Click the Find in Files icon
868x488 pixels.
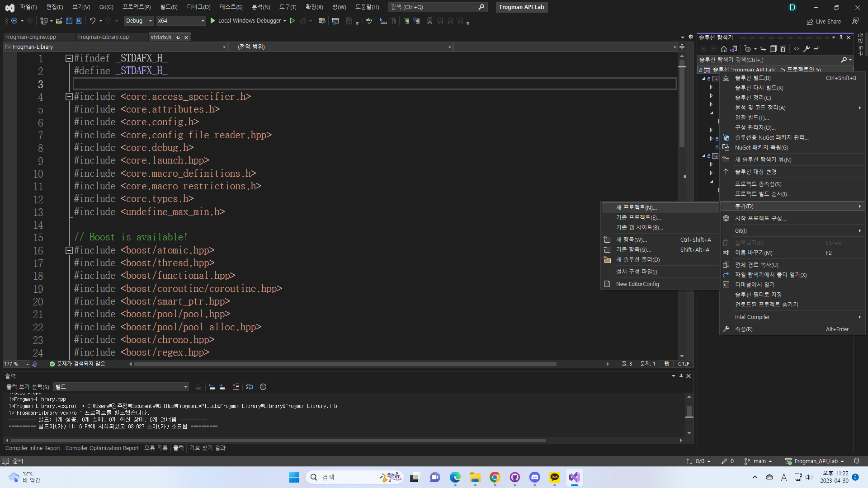322,21
